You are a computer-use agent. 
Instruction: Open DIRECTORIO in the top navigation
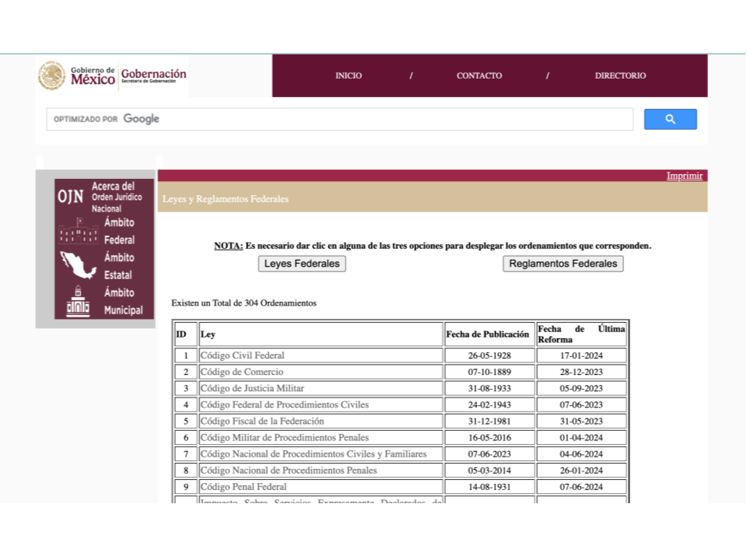pos(620,75)
